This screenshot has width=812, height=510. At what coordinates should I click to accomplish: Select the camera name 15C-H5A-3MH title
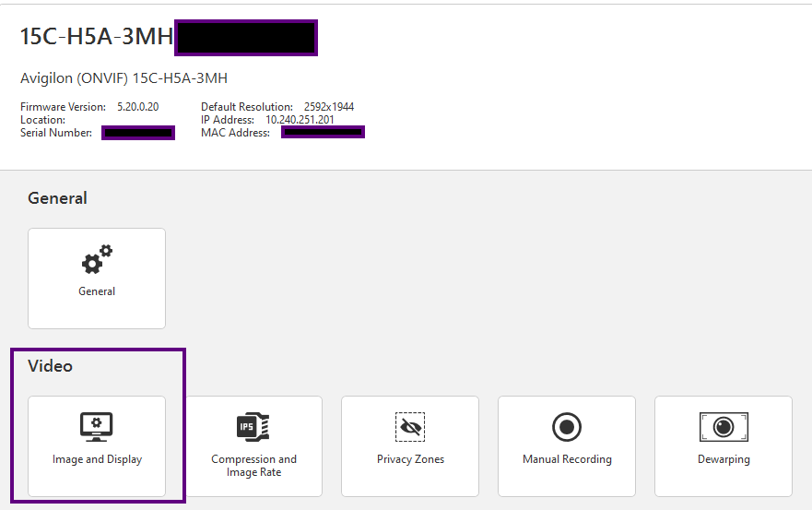97,37
